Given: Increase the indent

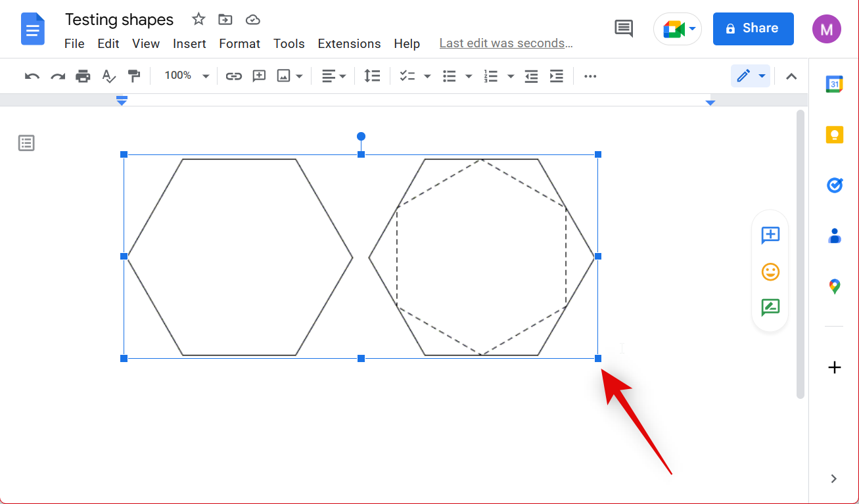Looking at the screenshot, I should click(x=557, y=76).
